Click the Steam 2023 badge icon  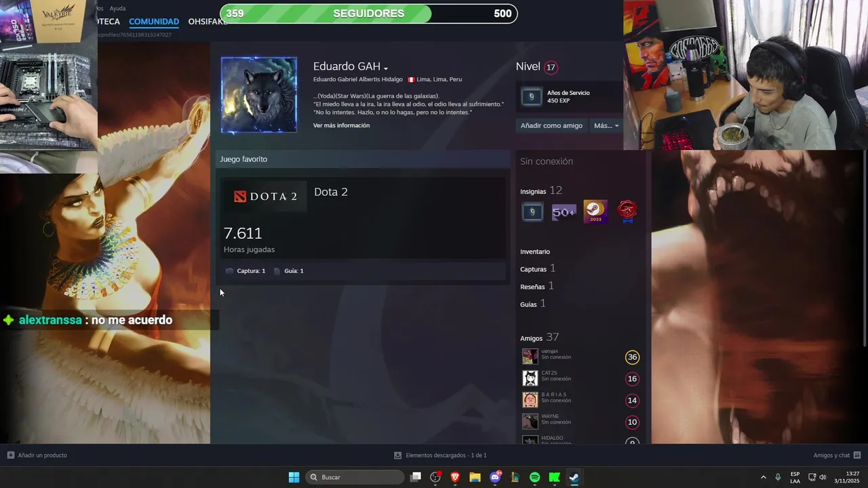pyautogui.click(x=595, y=212)
